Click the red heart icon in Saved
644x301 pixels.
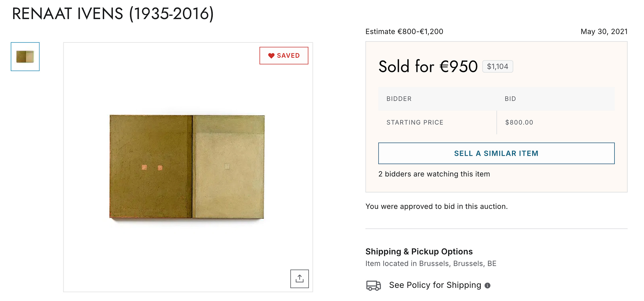(271, 56)
